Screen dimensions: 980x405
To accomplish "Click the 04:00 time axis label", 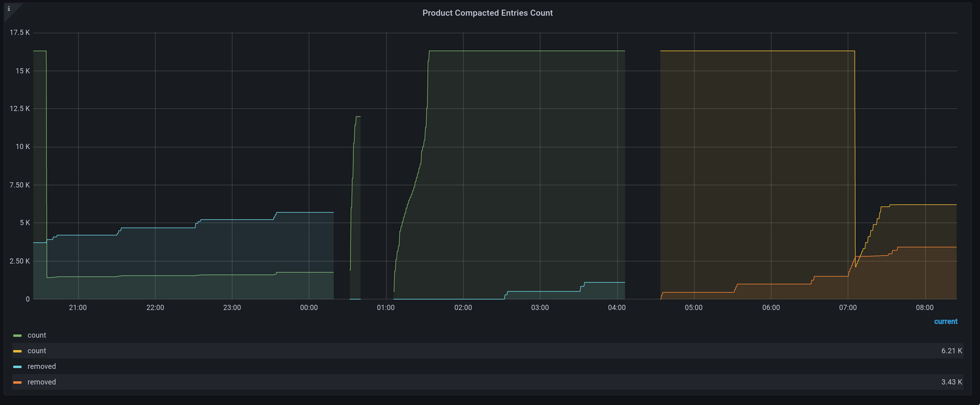I will (617, 308).
